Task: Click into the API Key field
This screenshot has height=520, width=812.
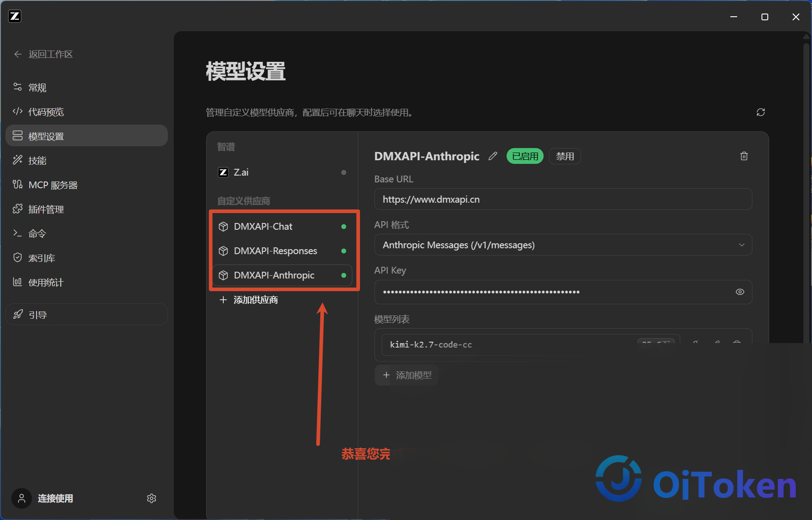Action: click(x=563, y=292)
